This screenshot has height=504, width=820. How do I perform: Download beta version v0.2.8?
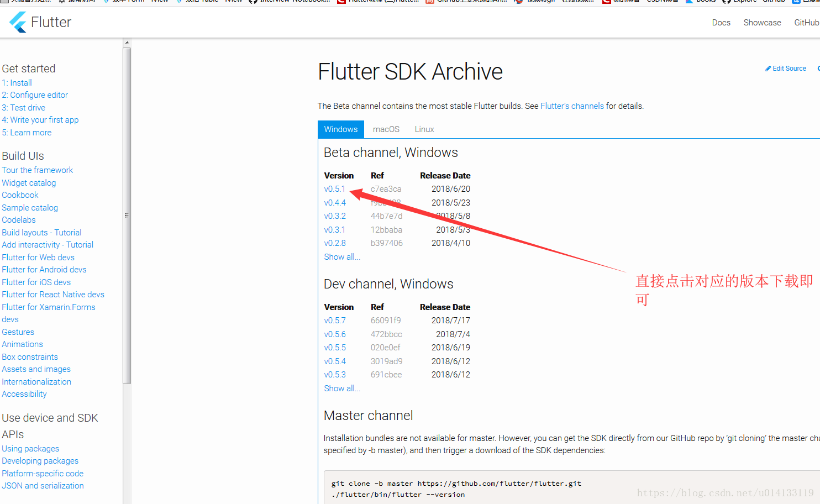pos(335,243)
